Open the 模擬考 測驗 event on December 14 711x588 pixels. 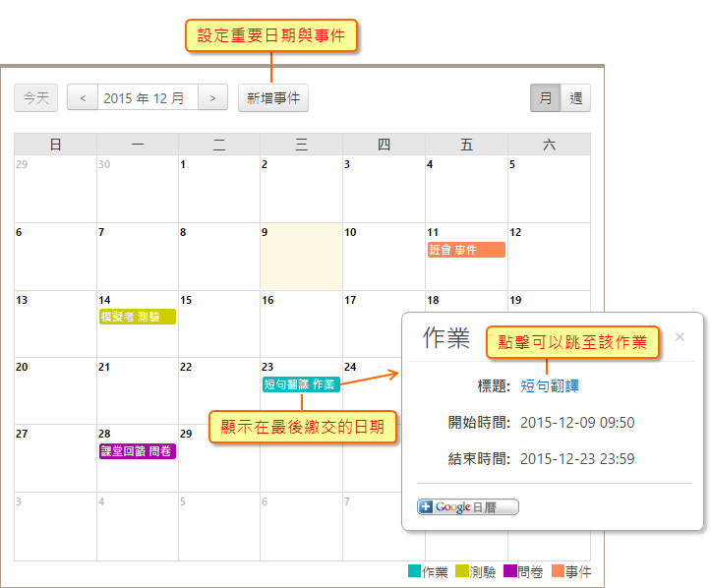click(138, 317)
